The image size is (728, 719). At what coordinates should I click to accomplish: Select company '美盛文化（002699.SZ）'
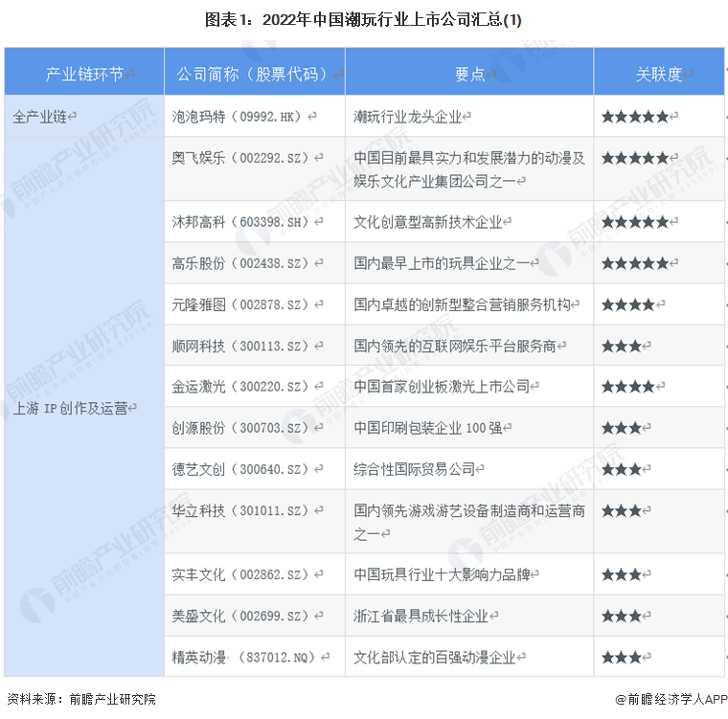pyautogui.click(x=242, y=616)
